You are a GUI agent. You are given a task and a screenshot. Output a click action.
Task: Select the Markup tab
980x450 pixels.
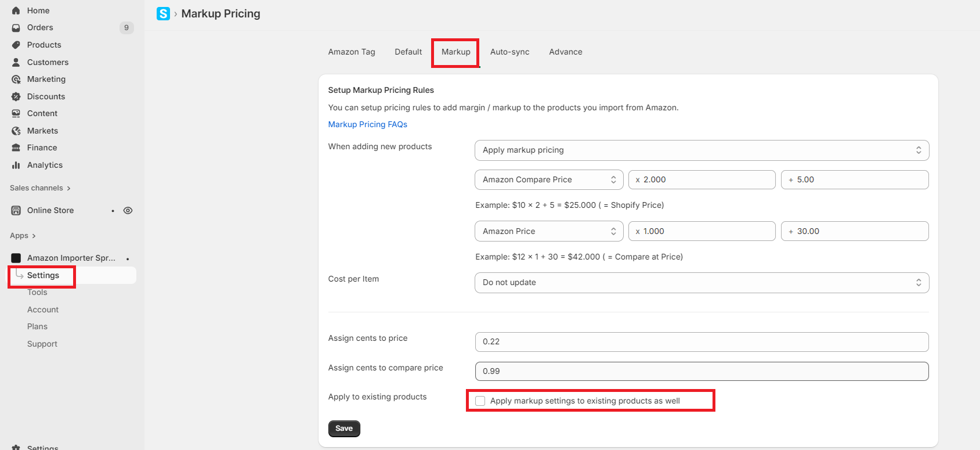(x=456, y=52)
